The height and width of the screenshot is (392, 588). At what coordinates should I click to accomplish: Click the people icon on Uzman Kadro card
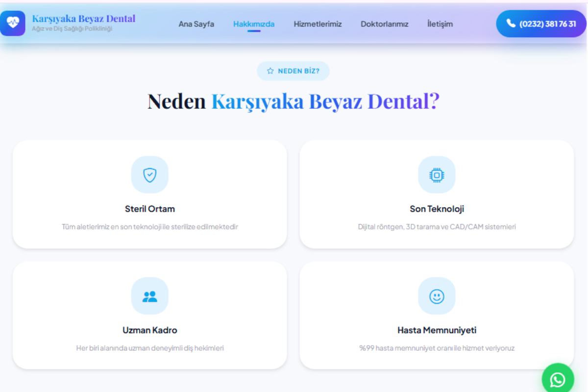pos(150,296)
